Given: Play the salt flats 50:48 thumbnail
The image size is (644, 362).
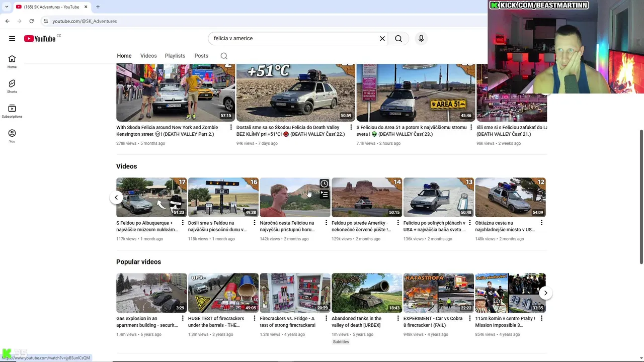Looking at the screenshot, I should pyautogui.click(x=439, y=198).
